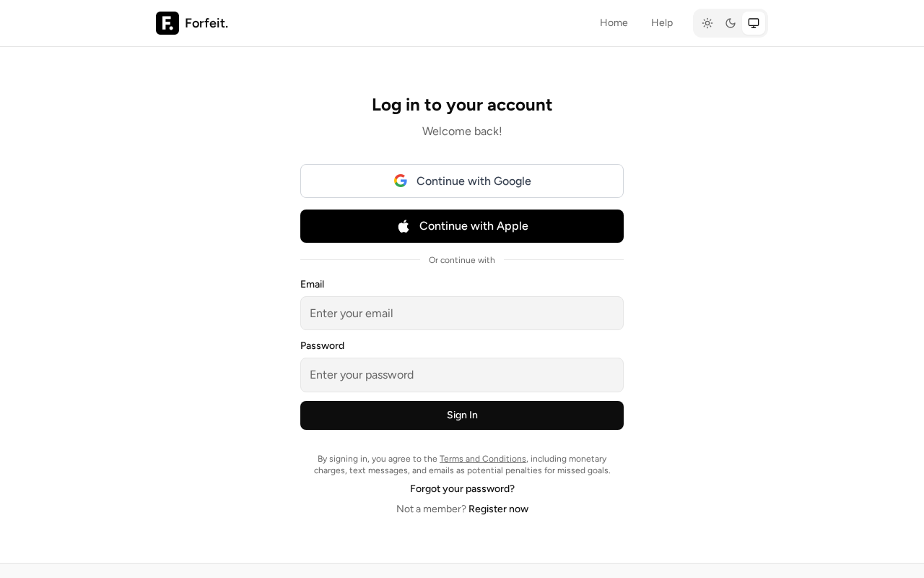Enable dark mode with moon icon

click(x=731, y=23)
